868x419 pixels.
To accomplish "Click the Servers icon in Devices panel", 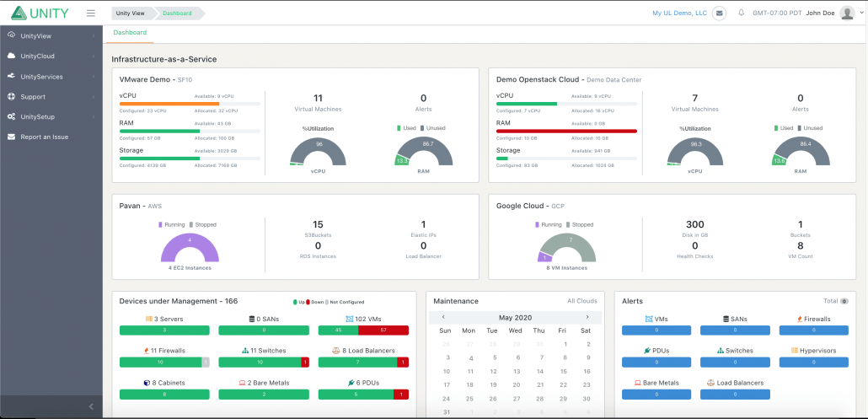I will point(148,319).
